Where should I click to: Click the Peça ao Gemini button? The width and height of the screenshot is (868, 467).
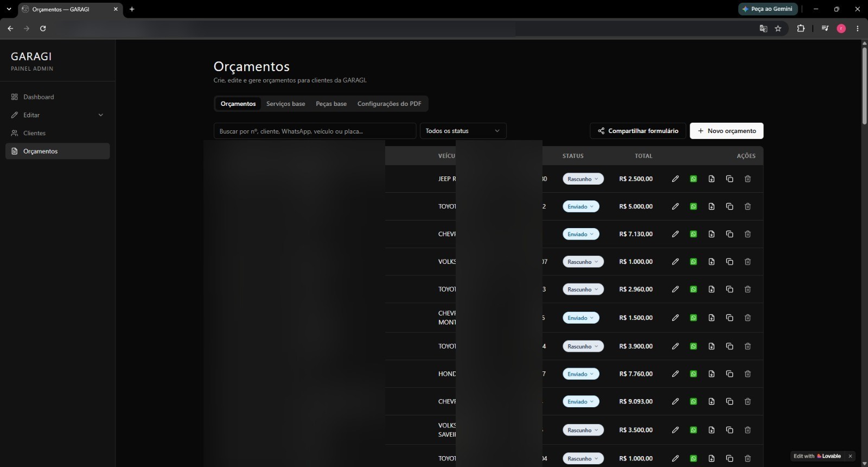click(x=768, y=9)
